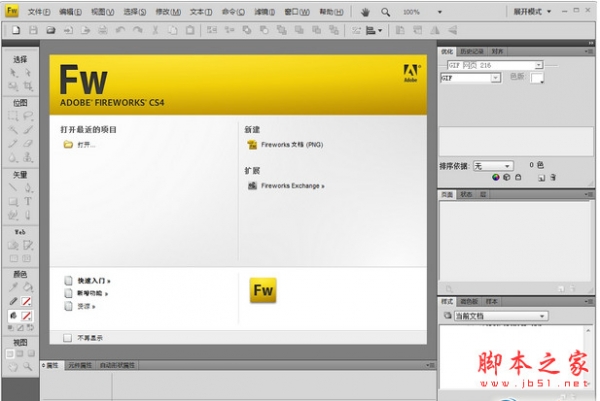Click the Redo arrow toolbar icon
The height and width of the screenshot is (401, 600).
coord(137,30)
